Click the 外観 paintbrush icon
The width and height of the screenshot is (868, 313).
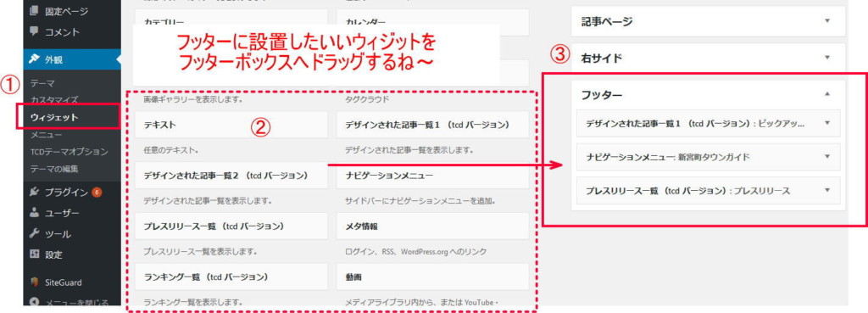(x=35, y=59)
